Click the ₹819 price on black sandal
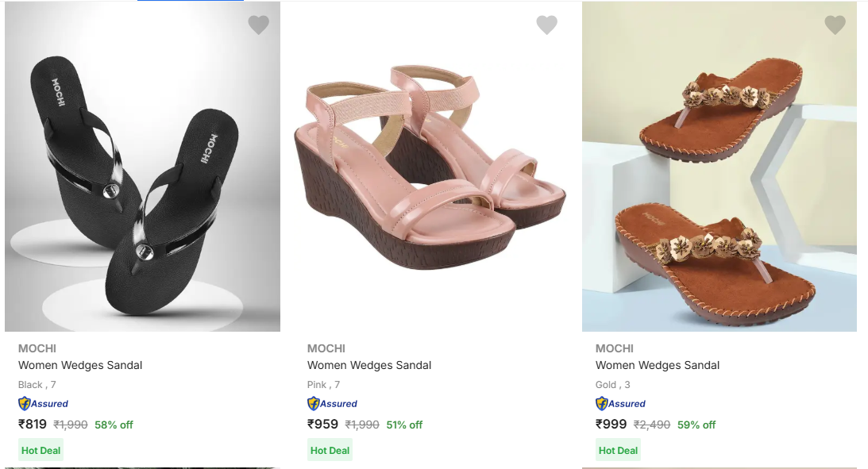868x469 pixels. (x=33, y=425)
